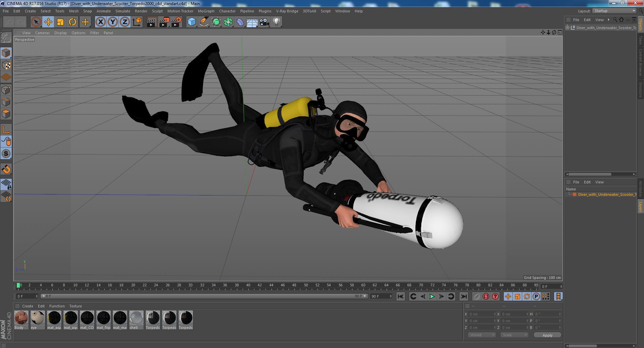Image resolution: width=644 pixels, height=348 pixels.
Task: Select the shell material swatch
Action: (136, 320)
